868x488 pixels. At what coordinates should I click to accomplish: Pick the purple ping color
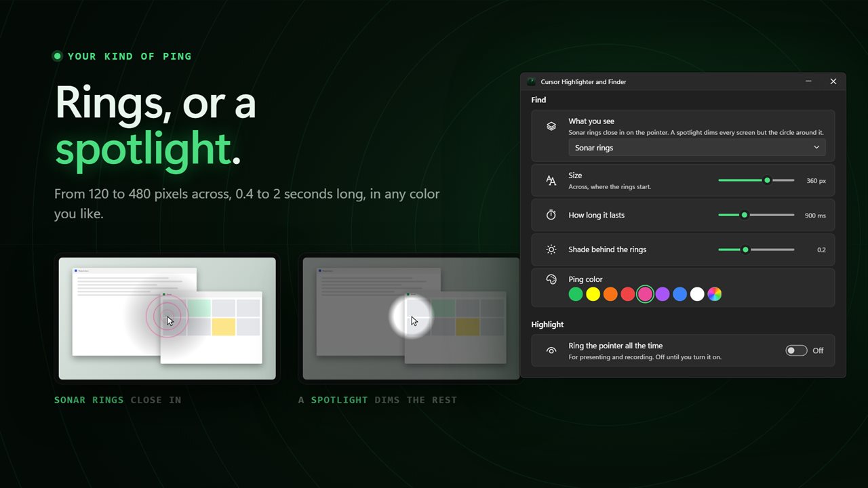tap(663, 294)
